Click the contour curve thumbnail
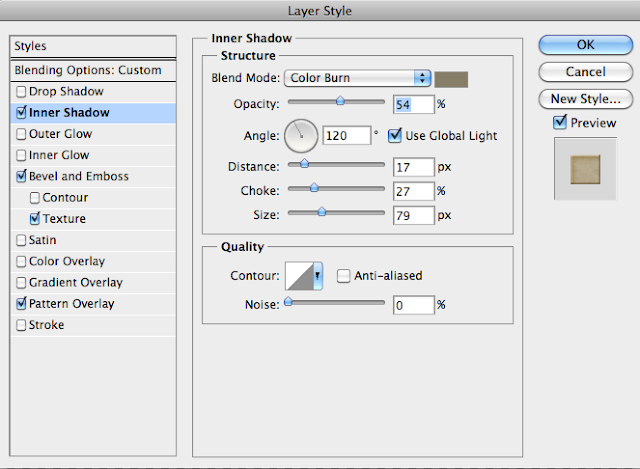Screen dimensions: 640x469 pyautogui.click(x=299, y=275)
